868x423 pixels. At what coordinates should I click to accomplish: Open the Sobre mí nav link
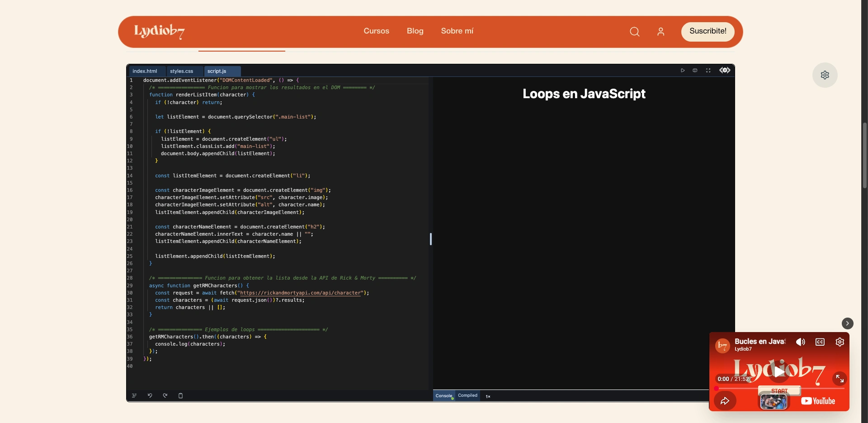(x=457, y=31)
